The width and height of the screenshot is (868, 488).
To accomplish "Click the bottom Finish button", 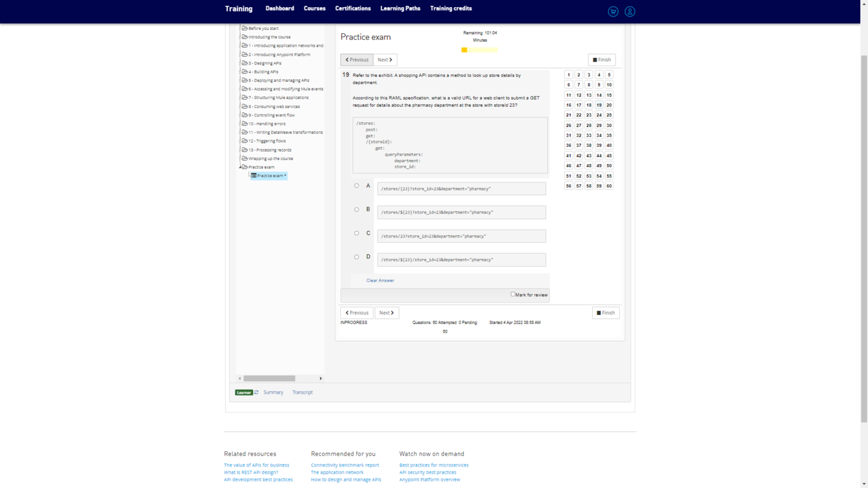I will (x=606, y=313).
